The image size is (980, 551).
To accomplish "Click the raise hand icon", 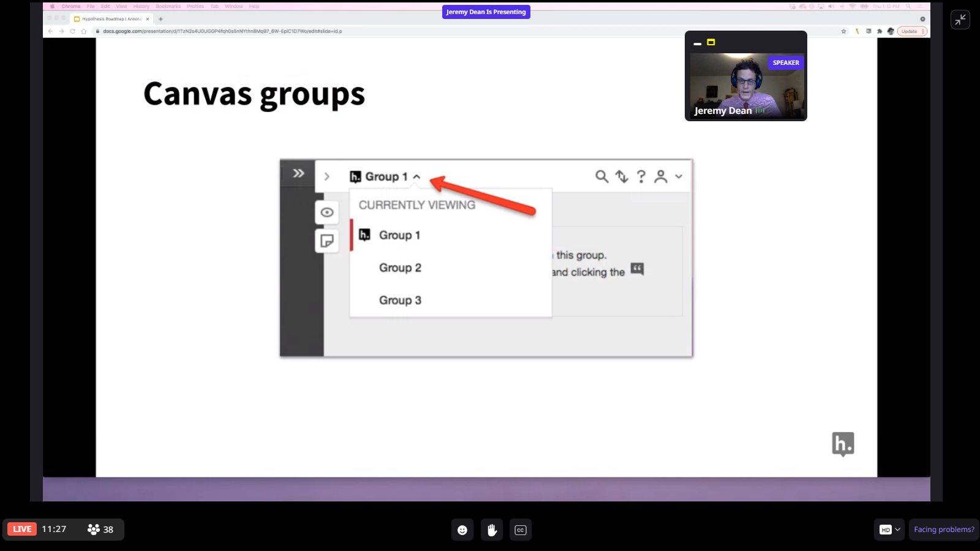I will coord(492,530).
